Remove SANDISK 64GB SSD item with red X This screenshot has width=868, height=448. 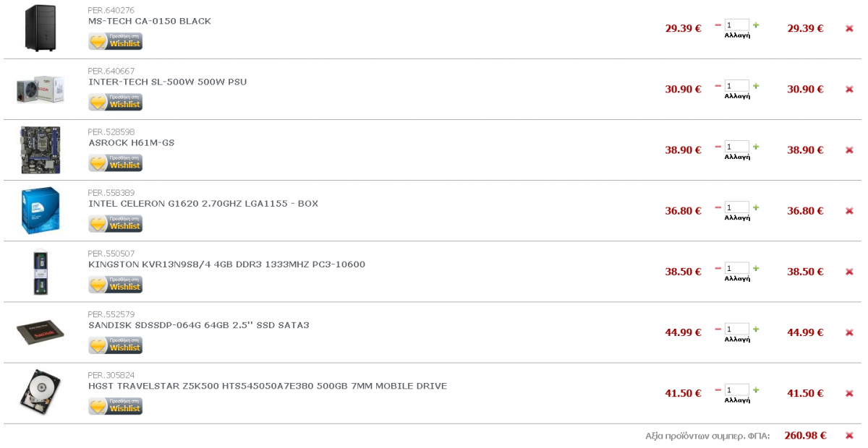pos(849,332)
